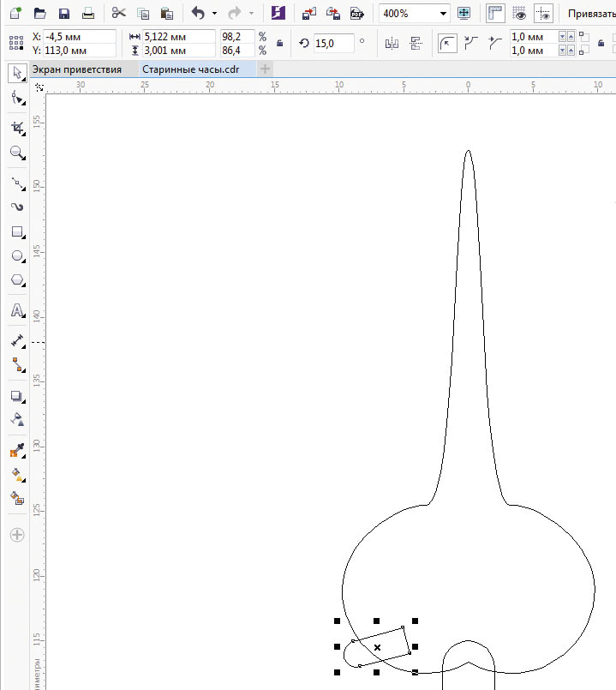Click the vertical scale 86,4 field
This screenshot has width=616, height=690.
[237, 51]
